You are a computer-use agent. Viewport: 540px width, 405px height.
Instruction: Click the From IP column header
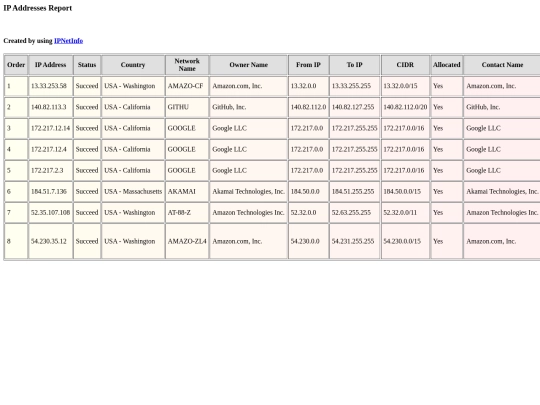point(308,65)
